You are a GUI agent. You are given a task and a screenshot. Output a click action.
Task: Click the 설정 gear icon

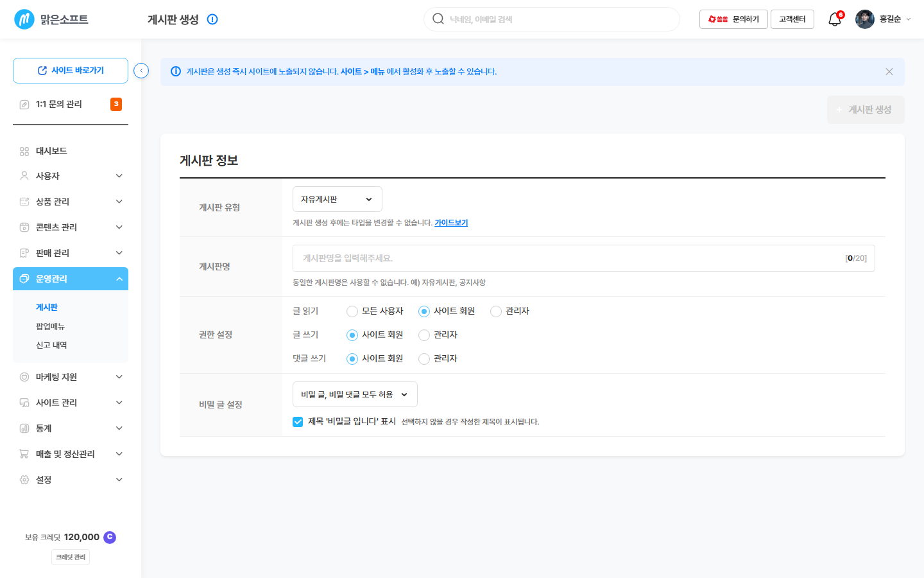(24, 480)
